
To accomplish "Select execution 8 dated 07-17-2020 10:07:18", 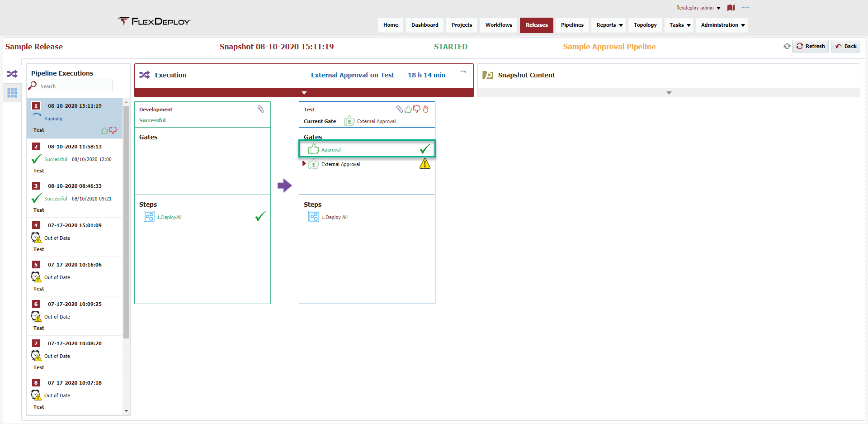I will click(75, 395).
